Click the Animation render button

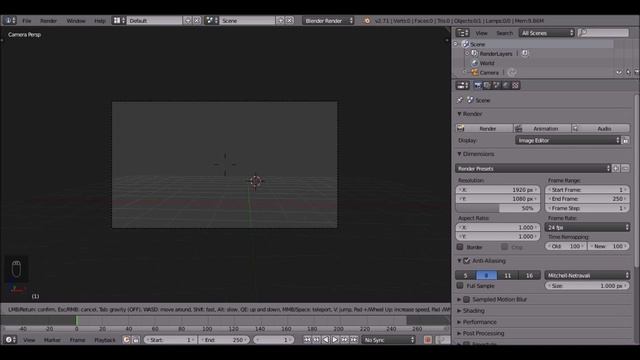[x=542, y=128]
